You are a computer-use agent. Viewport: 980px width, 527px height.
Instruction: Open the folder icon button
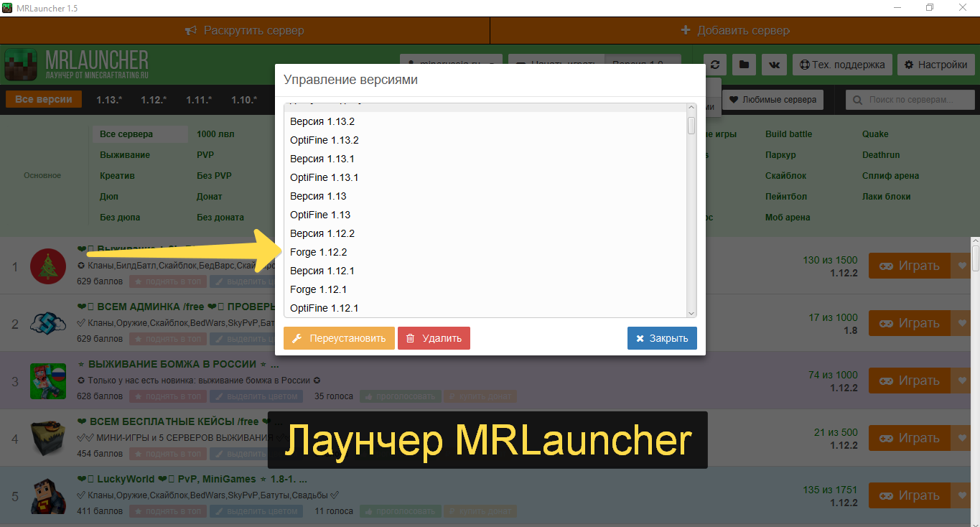(744, 65)
